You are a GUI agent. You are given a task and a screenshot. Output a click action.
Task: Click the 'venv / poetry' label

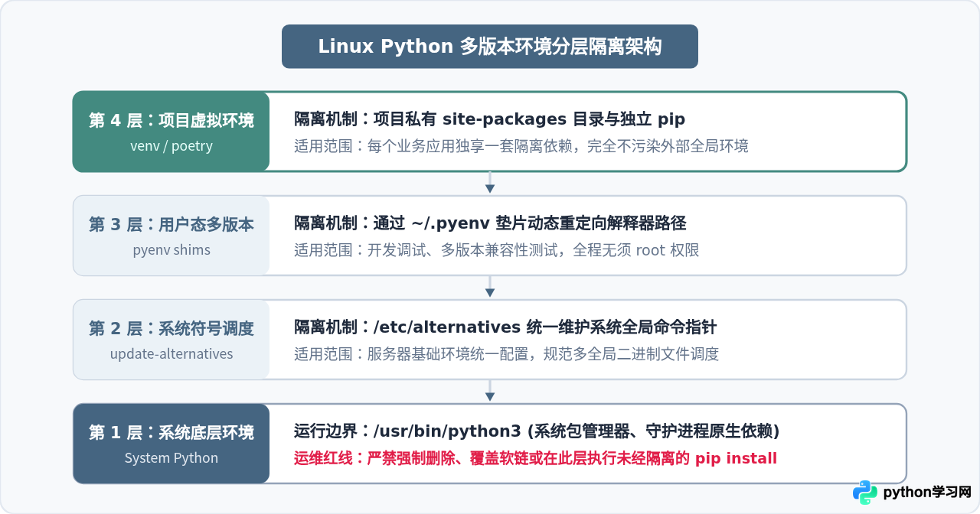[171, 146]
